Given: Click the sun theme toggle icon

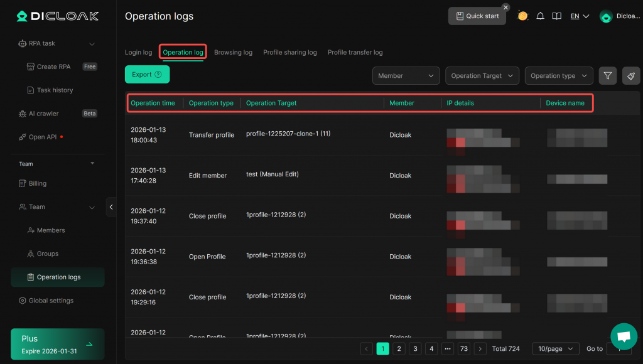Looking at the screenshot, I should [522, 16].
